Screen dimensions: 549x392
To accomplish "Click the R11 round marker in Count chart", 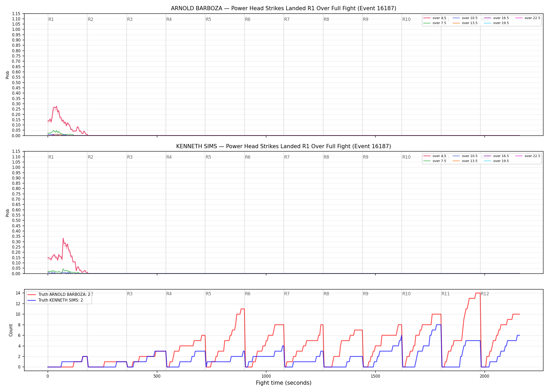I will tap(446, 294).
